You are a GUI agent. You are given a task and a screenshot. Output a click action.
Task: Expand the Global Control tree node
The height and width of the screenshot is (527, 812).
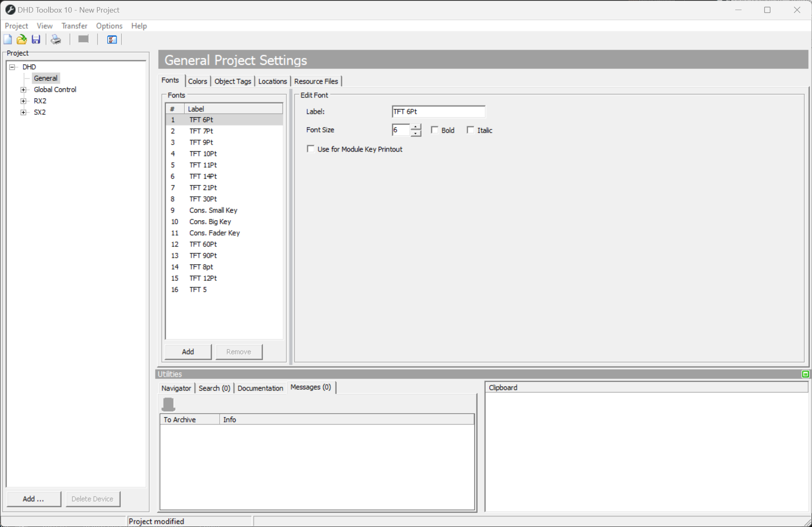tap(23, 89)
